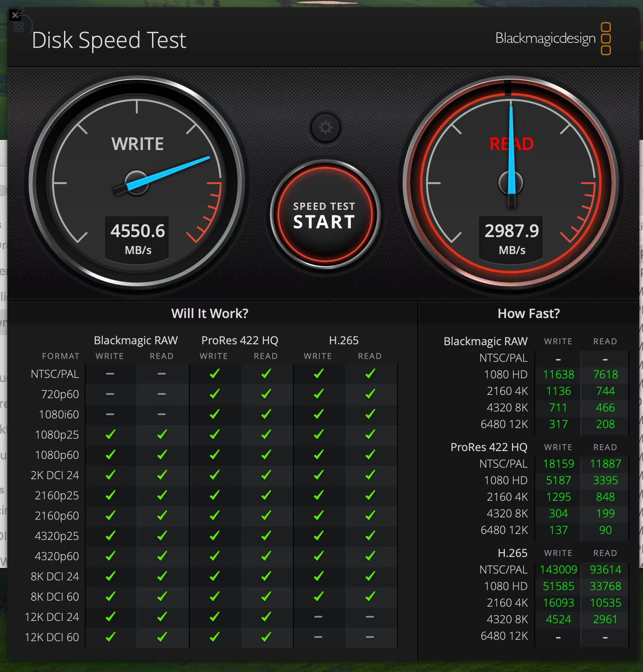Select Blackmagic RAW 6480 12K write value 317
This screenshot has width=643, height=672.
pos(558,424)
